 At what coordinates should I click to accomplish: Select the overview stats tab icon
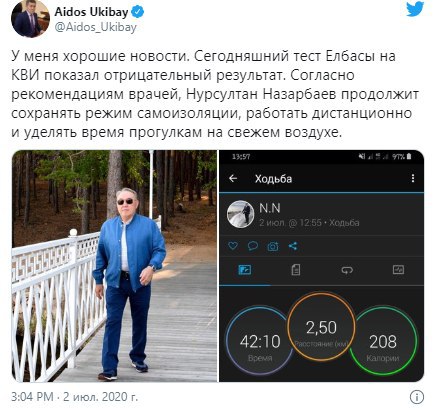pyautogui.click(x=245, y=269)
